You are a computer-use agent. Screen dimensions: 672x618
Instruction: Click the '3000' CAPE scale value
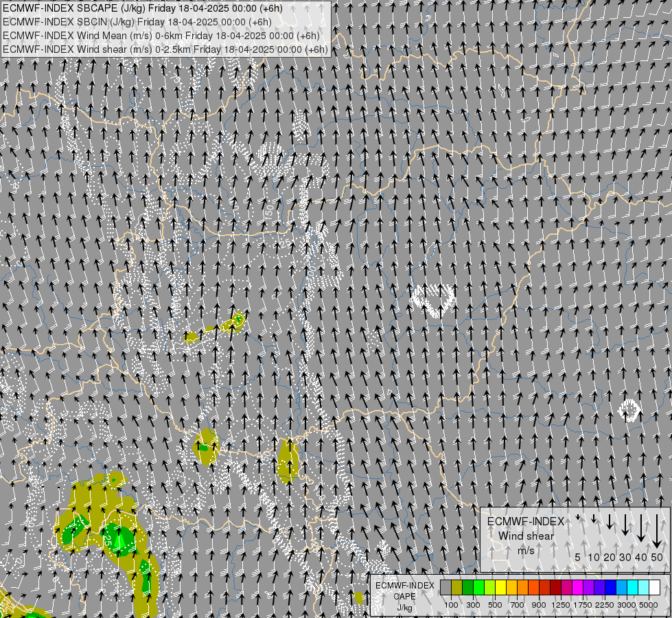pos(627,605)
